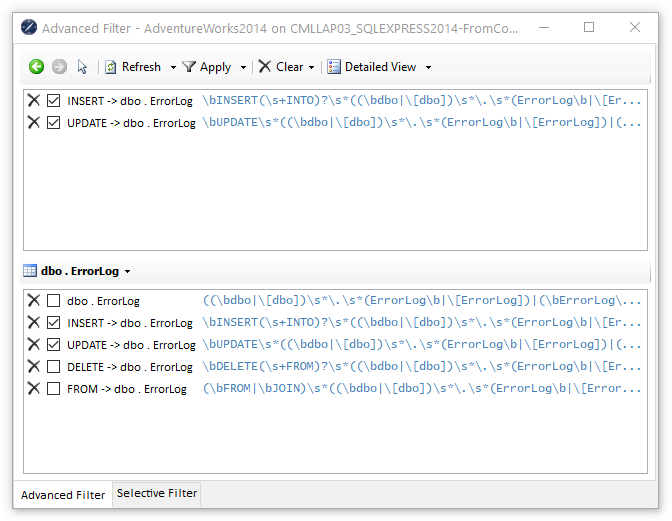This screenshot has height=521, width=672.
Task: Uncheck INSERT filter in the top list
Action: [x=54, y=101]
